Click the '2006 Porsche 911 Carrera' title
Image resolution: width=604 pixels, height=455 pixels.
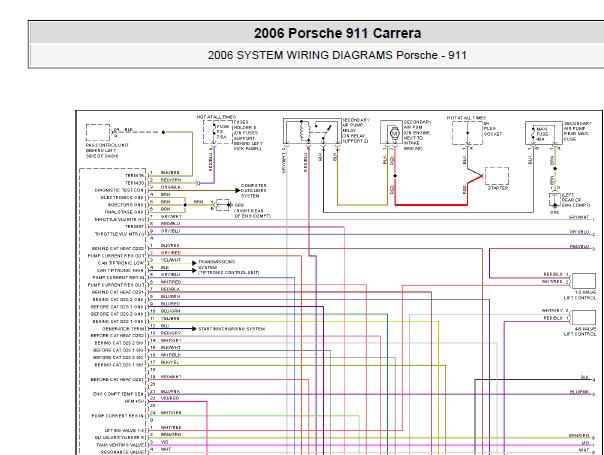click(337, 33)
